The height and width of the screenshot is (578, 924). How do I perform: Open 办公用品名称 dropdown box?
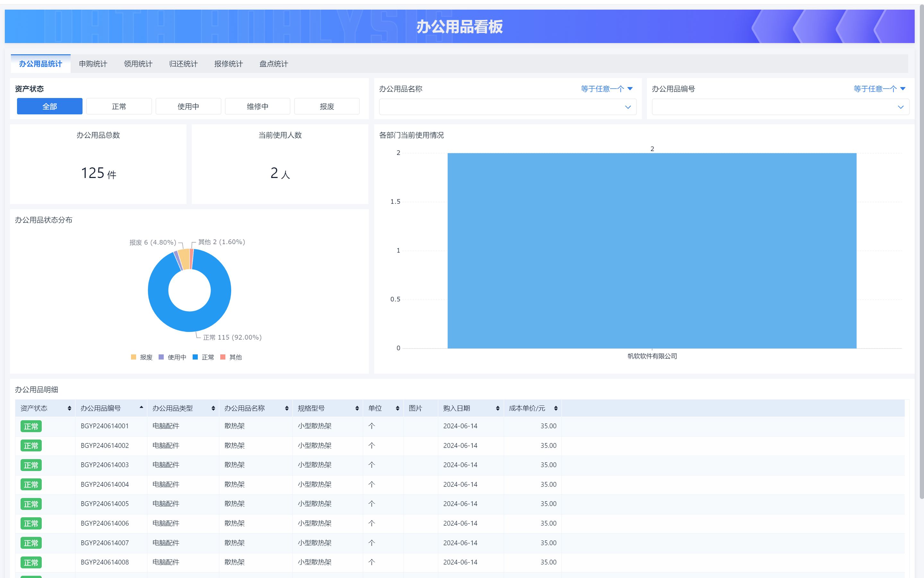pyautogui.click(x=507, y=107)
